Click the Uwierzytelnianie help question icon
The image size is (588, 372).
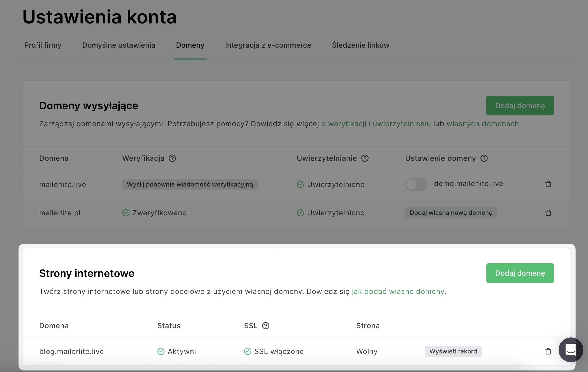tap(365, 158)
